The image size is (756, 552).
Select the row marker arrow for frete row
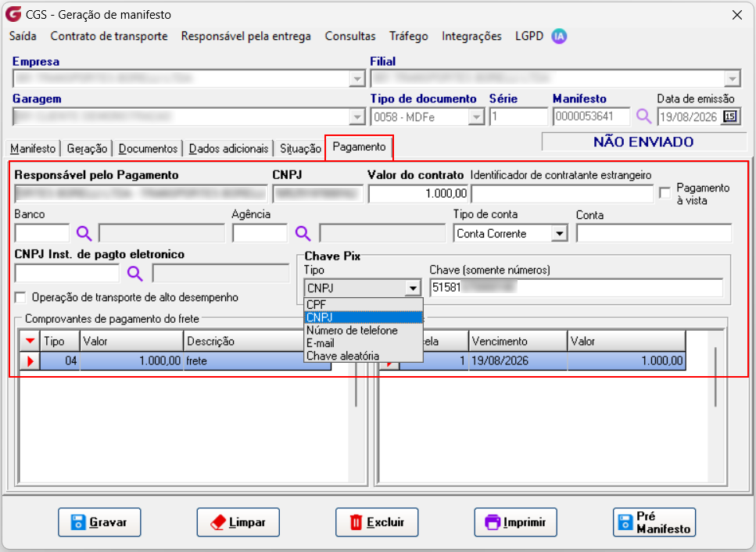click(x=30, y=360)
